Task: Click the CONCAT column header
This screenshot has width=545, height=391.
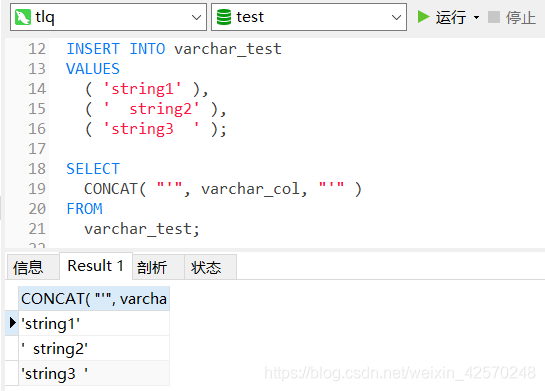Action: click(94, 299)
